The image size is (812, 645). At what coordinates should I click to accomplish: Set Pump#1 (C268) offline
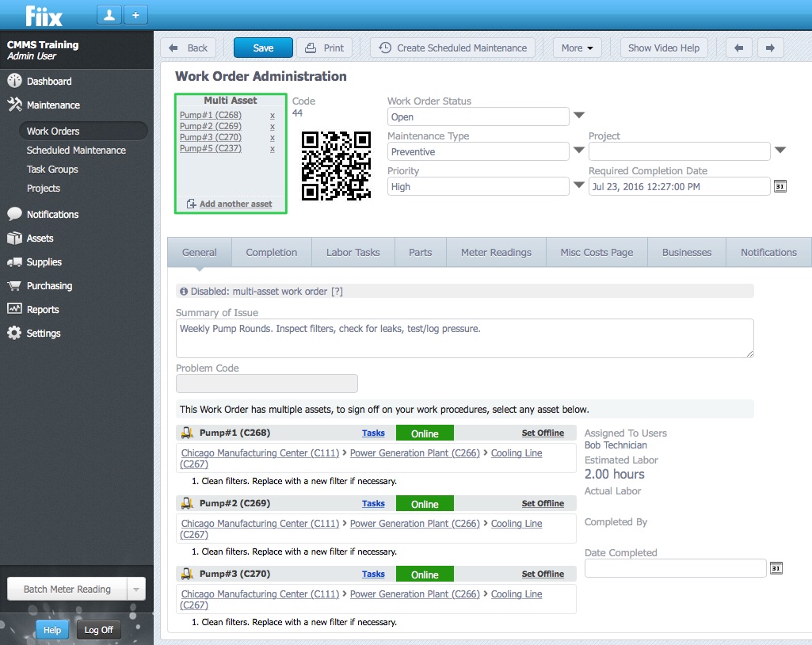coord(543,433)
